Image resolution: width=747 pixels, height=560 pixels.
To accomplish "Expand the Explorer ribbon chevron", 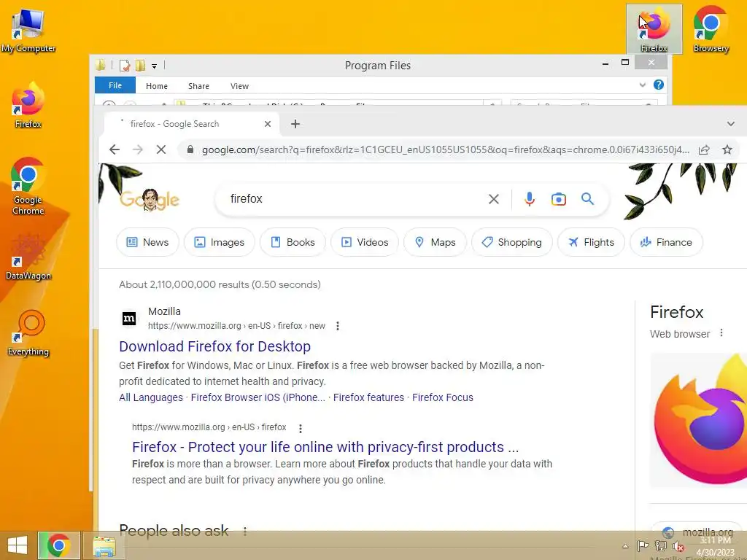I will (x=642, y=85).
